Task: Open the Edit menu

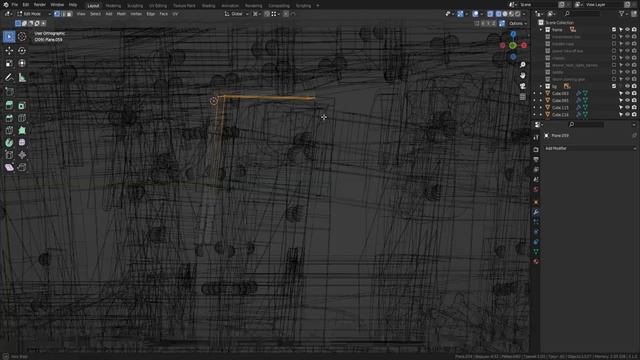Action: (26, 4)
